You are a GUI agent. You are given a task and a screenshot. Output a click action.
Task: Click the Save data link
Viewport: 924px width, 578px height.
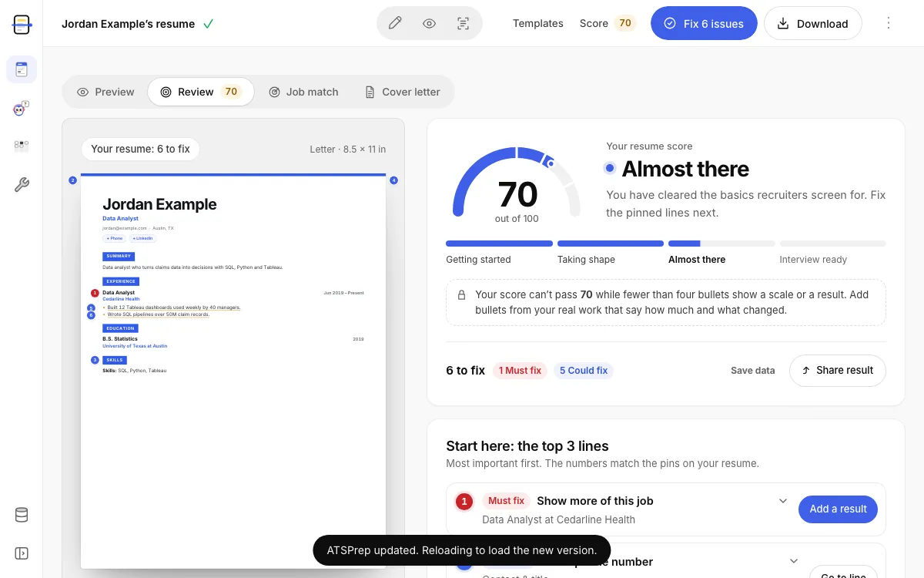pos(753,371)
